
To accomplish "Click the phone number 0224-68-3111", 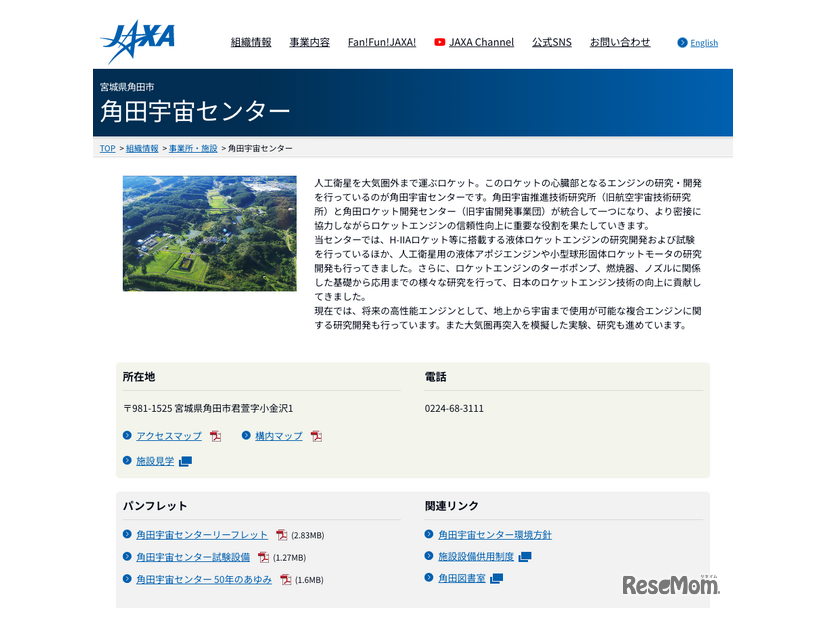I will click(454, 409).
